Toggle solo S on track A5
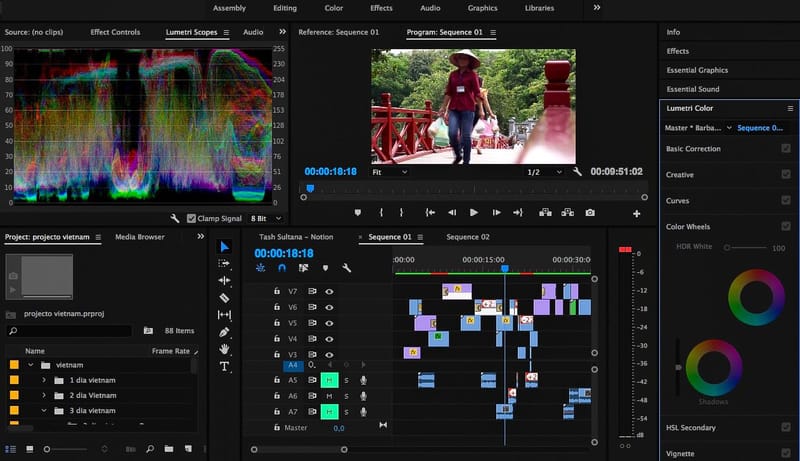Viewport: 800px width, 461px height. (346, 380)
